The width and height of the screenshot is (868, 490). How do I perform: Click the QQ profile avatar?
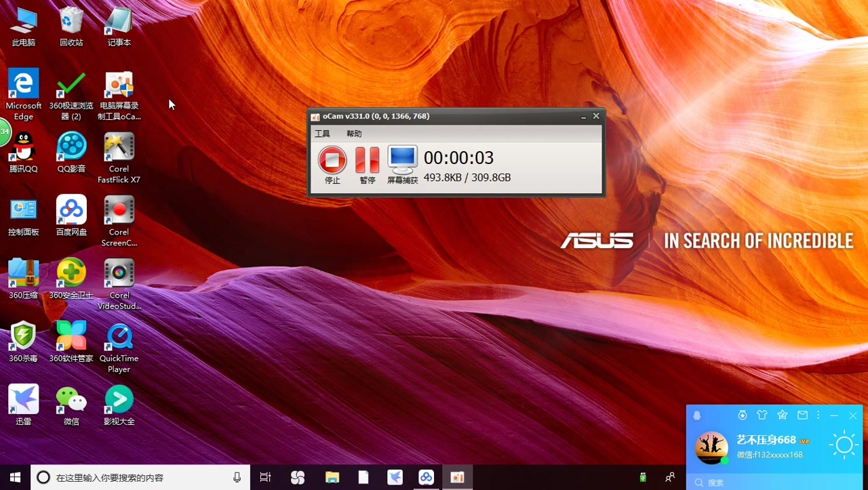(711, 447)
